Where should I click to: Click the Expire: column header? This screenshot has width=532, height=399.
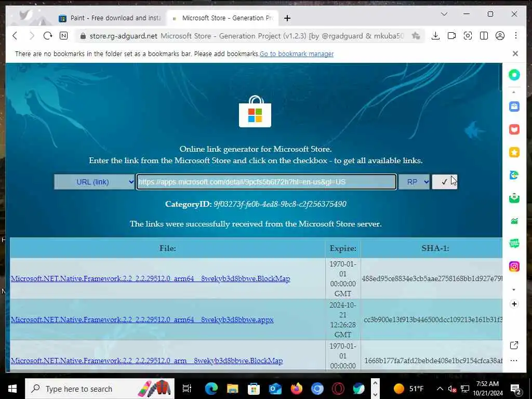pyautogui.click(x=343, y=248)
